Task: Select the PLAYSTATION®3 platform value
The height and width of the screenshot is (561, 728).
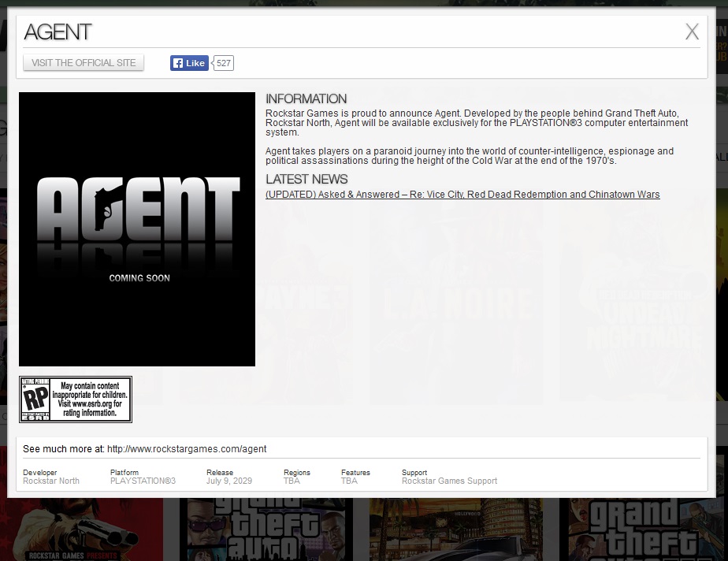Action: tap(143, 481)
